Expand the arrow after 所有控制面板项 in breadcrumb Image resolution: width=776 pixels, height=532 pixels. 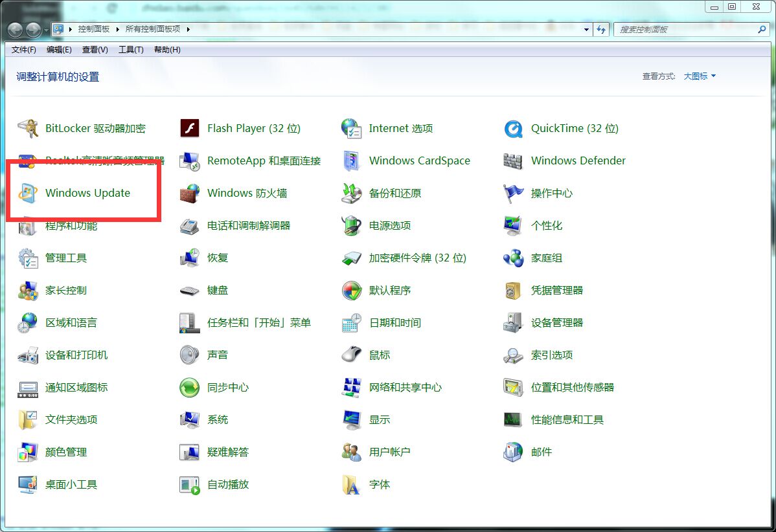click(x=188, y=30)
